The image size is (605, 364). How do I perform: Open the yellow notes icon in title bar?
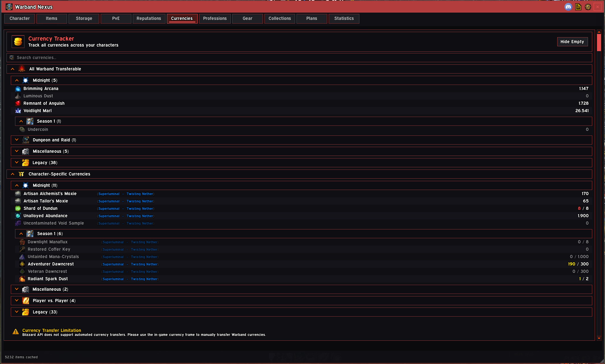pos(578,7)
